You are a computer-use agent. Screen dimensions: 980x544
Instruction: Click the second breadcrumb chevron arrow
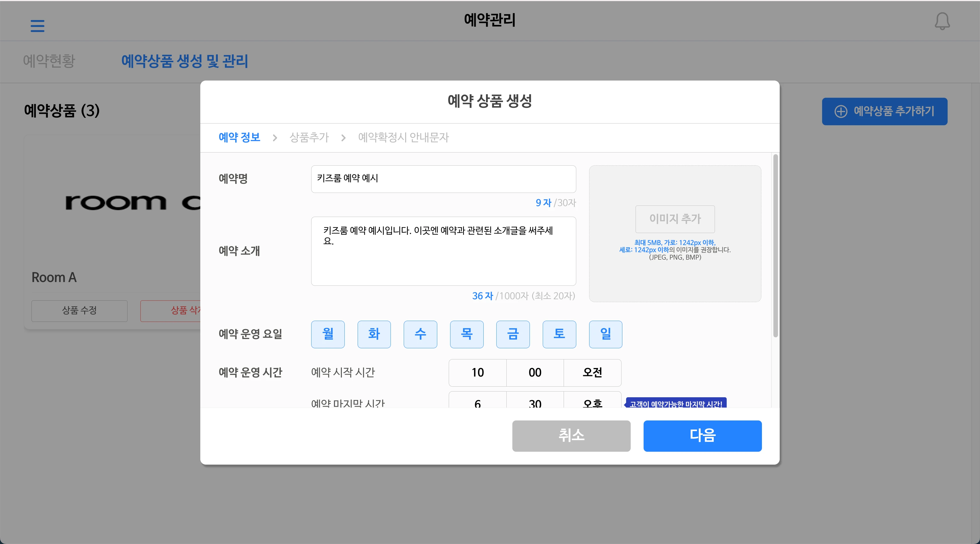(x=343, y=138)
